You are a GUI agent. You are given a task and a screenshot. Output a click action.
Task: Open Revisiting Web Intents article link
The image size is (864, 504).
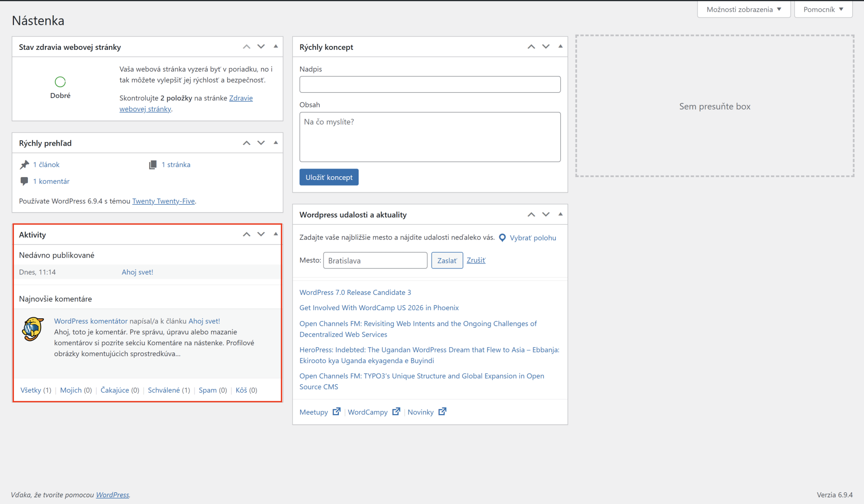pos(418,329)
